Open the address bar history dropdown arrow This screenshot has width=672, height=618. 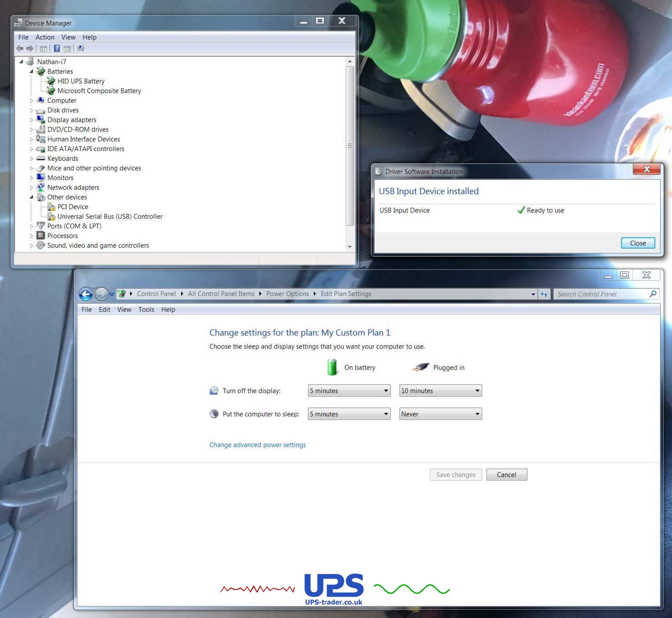click(533, 294)
